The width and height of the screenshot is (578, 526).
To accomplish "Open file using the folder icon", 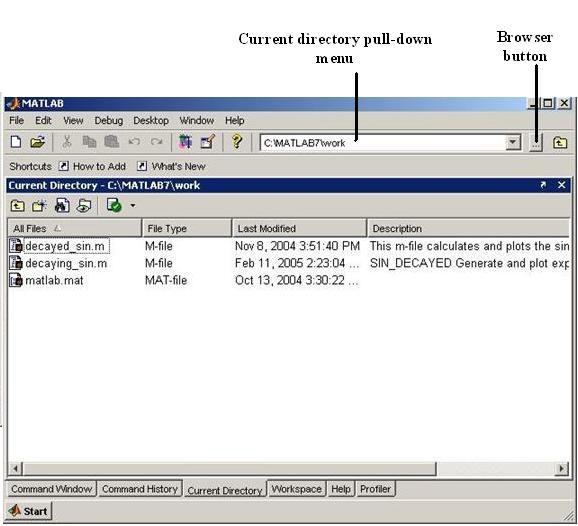I will pos(37,142).
